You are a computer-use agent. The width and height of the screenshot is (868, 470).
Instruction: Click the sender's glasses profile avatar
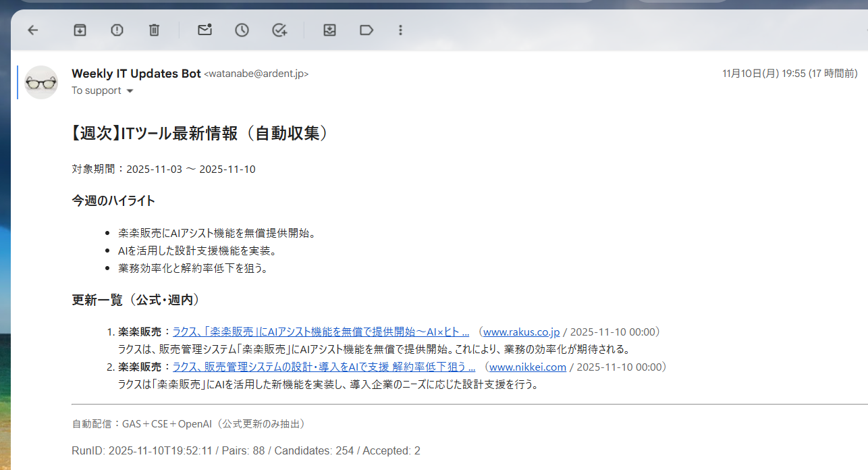(41, 82)
